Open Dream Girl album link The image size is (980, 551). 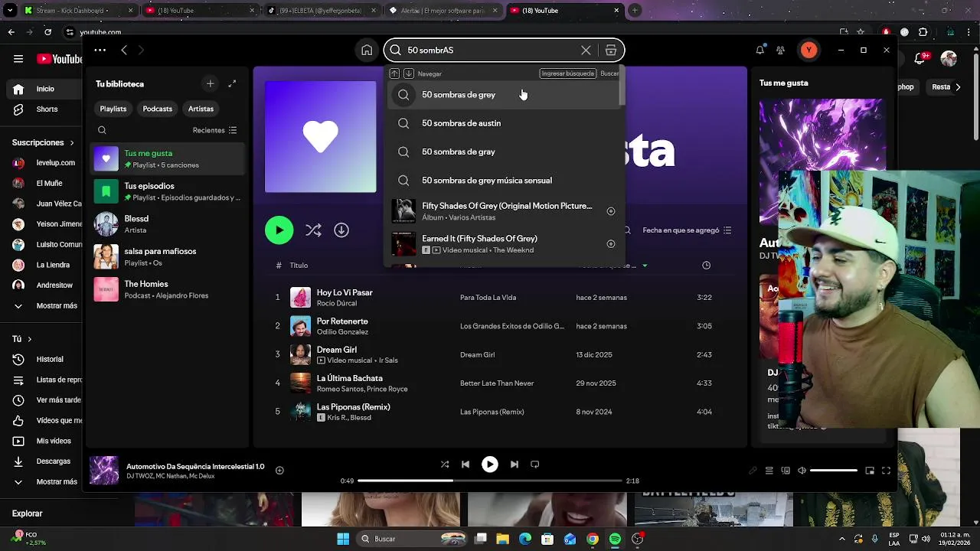click(x=478, y=355)
